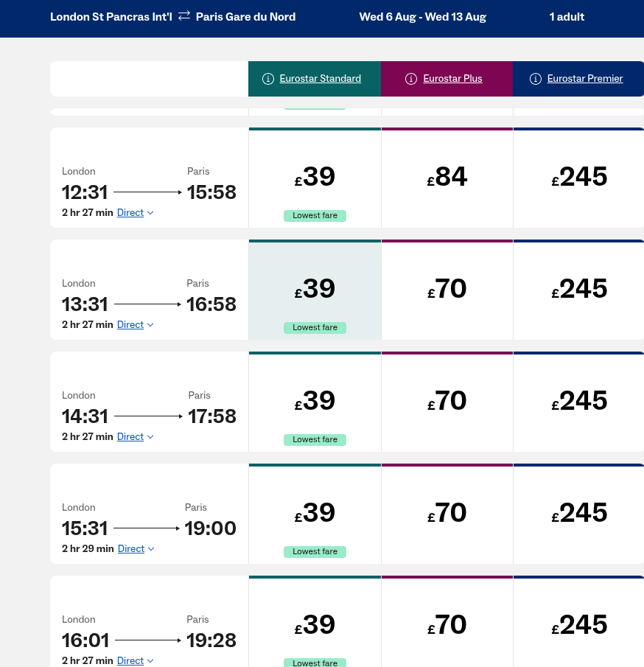
Task: Pick £245 Premier fare on the 16:01 train
Action: click(x=579, y=626)
